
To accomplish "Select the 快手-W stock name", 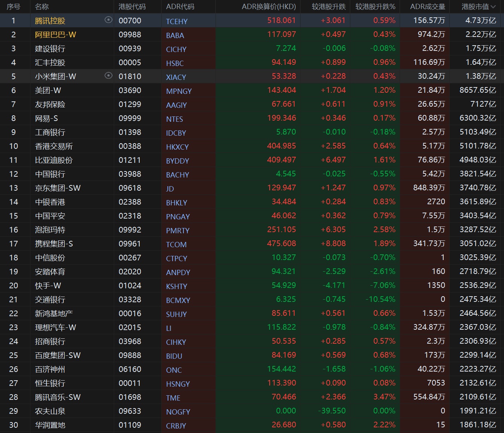I will coord(48,286).
